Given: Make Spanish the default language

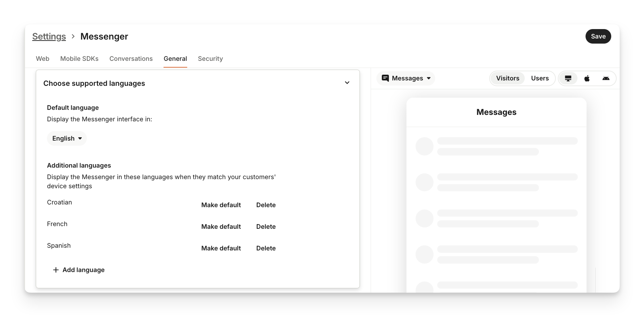Looking at the screenshot, I should pos(221,248).
